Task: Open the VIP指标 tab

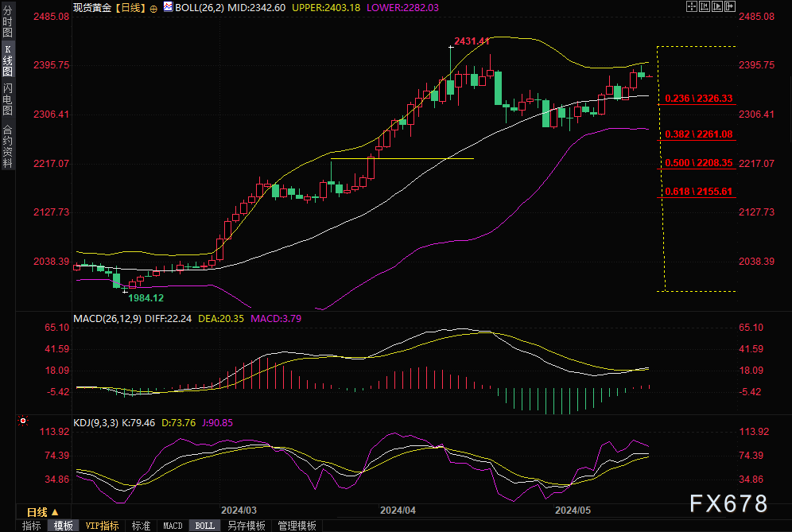Action: pyautogui.click(x=102, y=526)
